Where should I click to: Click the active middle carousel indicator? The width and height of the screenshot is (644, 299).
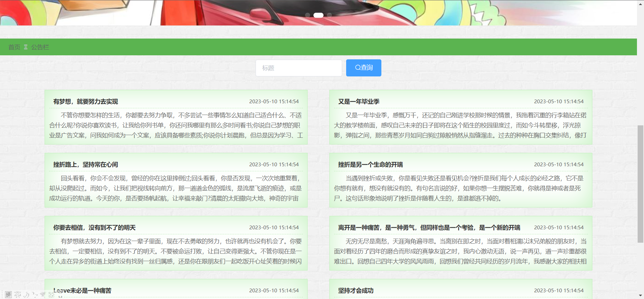[x=318, y=15]
